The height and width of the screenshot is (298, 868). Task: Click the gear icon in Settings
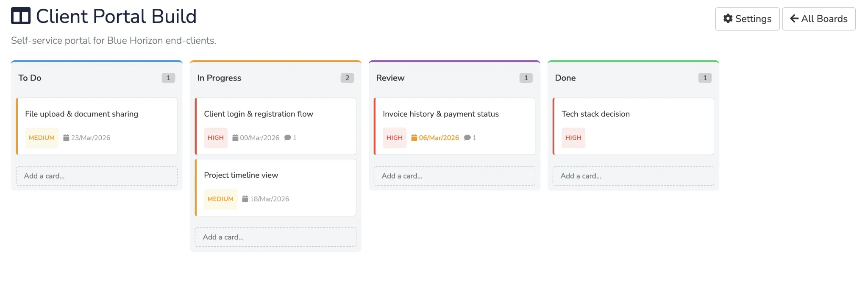click(728, 19)
